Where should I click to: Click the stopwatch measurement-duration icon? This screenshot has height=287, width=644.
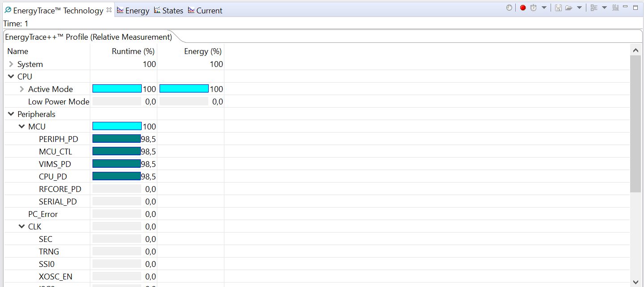point(533,8)
